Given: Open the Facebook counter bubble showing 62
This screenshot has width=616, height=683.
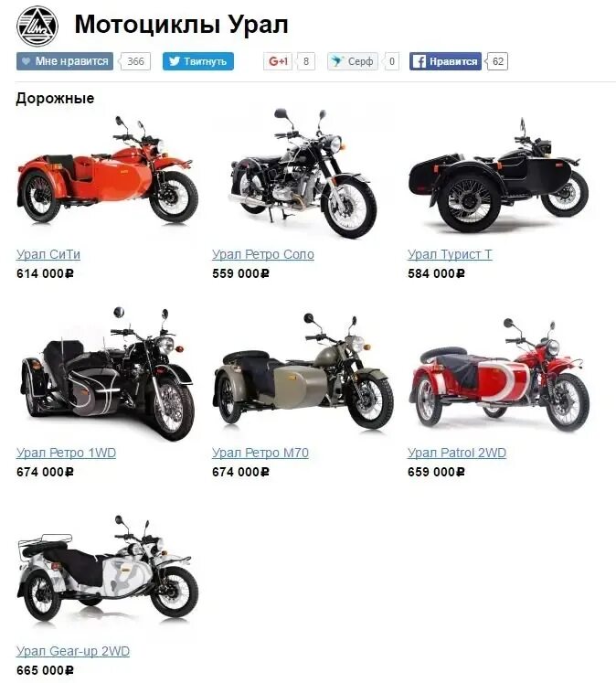Looking at the screenshot, I should [x=497, y=61].
